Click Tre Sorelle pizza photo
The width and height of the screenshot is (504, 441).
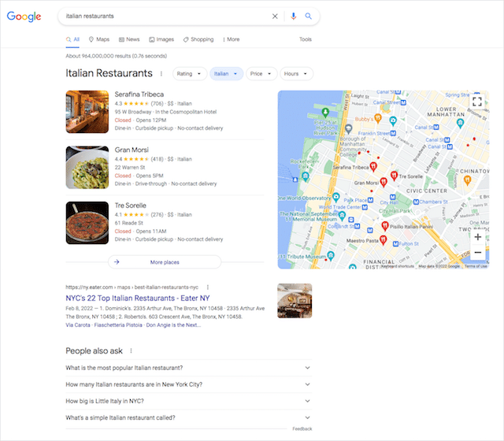pyautogui.click(x=87, y=223)
